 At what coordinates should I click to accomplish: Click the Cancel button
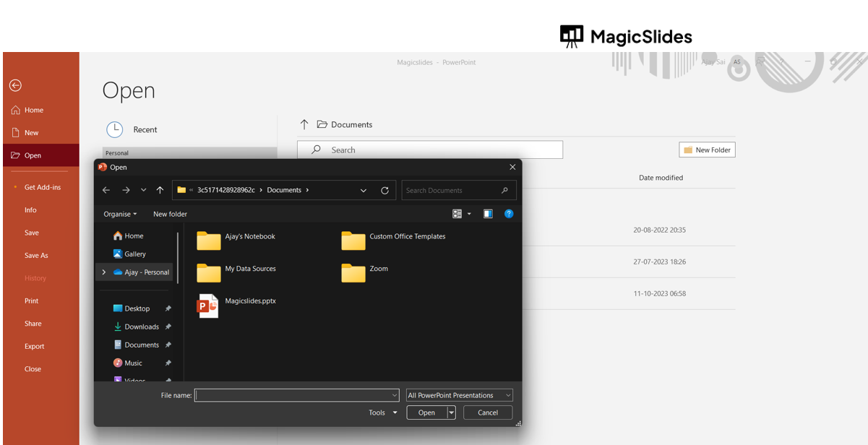coord(488,412)
